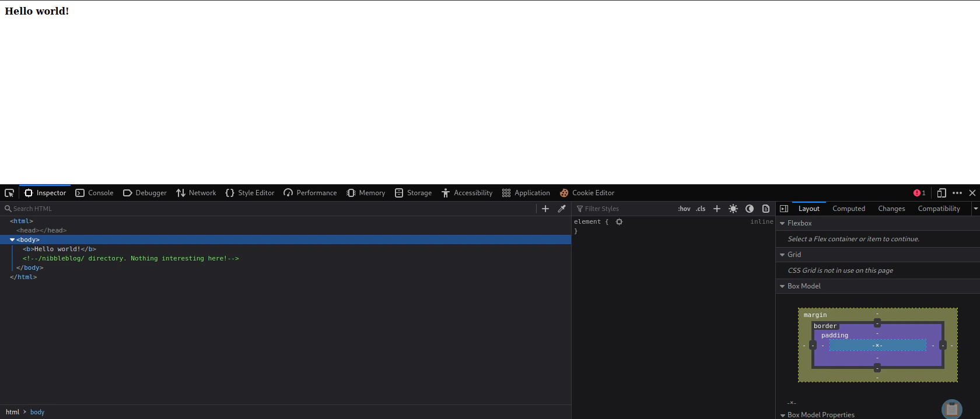Toggle light color scheme simulation sun icon
The width and height of the screenshot is (980, 419).
[733, 209]
